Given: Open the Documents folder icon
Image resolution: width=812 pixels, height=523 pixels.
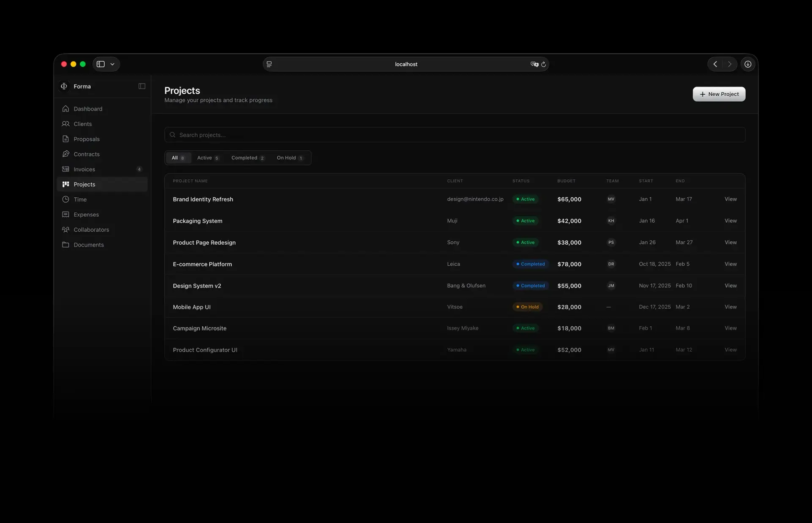Looking at the screenshot, I should (x=66, y=245).
